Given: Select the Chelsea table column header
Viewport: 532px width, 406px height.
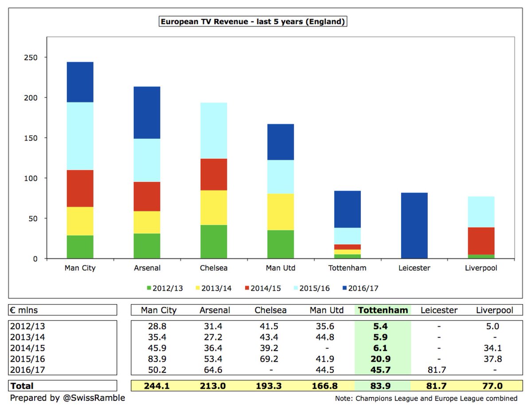Looking at the screenshot, I should tap(270, 310).
